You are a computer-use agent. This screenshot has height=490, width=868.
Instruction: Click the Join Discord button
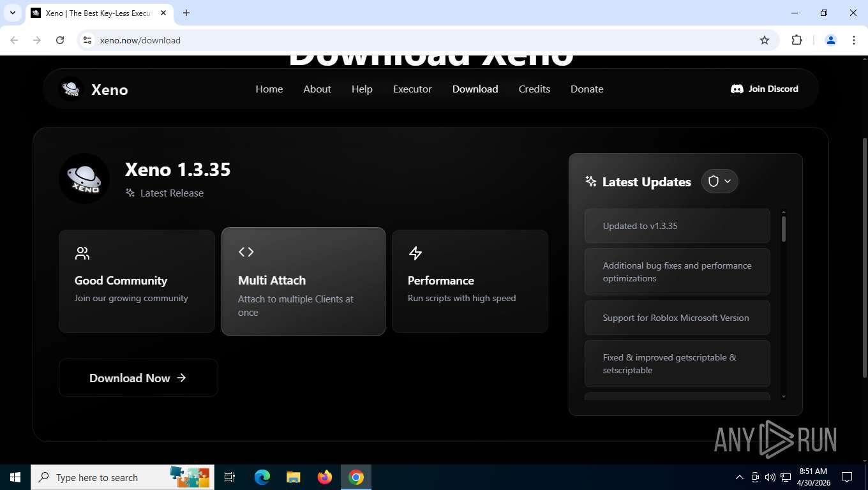(x=765, y=89)
